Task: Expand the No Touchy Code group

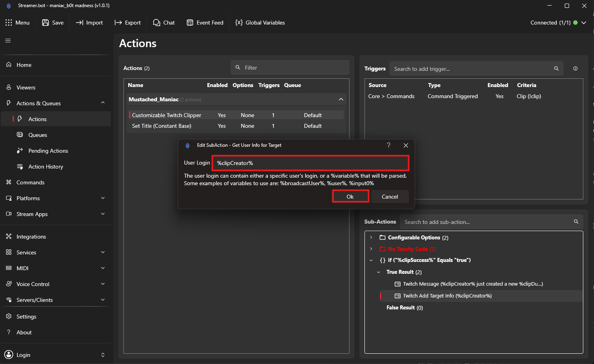Action: [371, 249]
